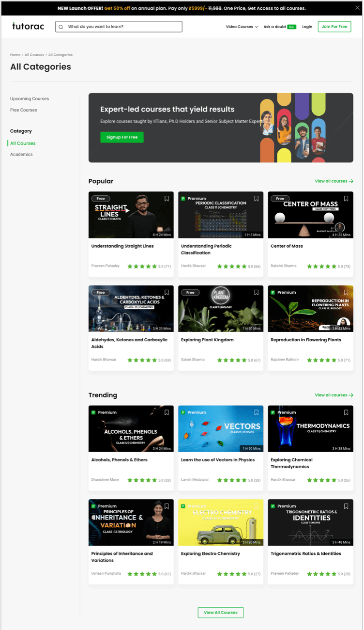Click star rating of Understanding Straight Lines
The width and height of the screenshot is (364, 630).
pyautogui.click(x=142, y=267)
